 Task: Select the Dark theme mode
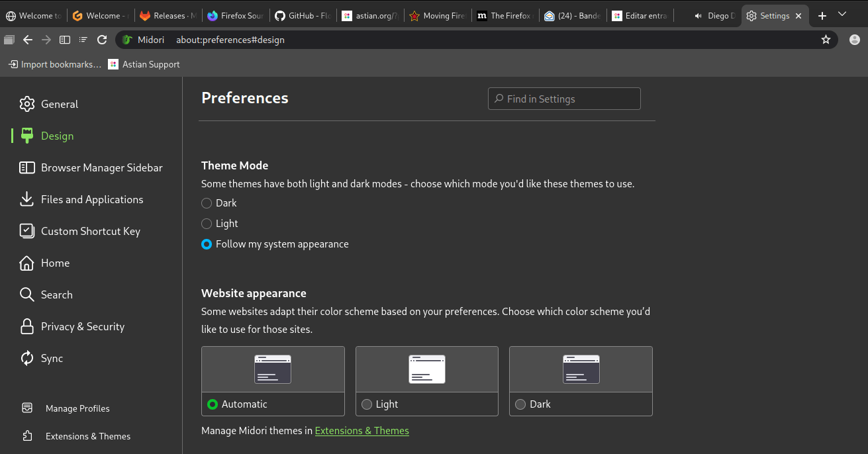pos(207,203)
